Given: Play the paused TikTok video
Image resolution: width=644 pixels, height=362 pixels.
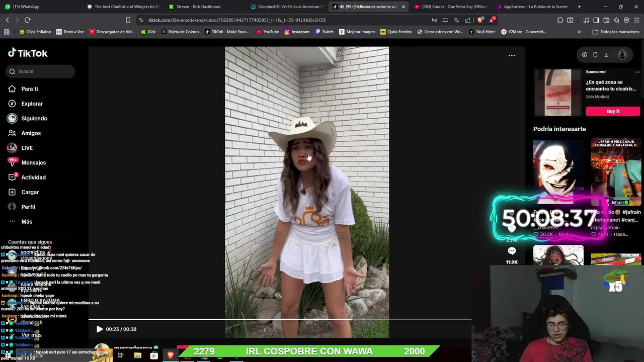Looking at the screenshot, I should (99, 329).
